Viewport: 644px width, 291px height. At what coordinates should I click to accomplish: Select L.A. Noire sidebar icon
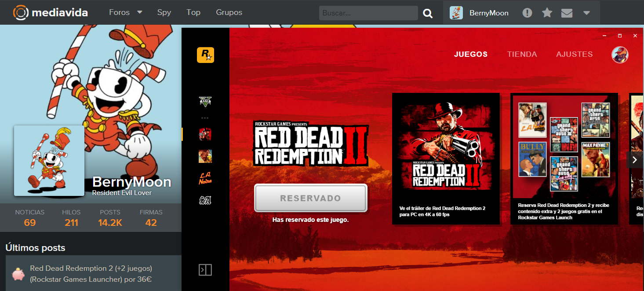click(205, 178)
